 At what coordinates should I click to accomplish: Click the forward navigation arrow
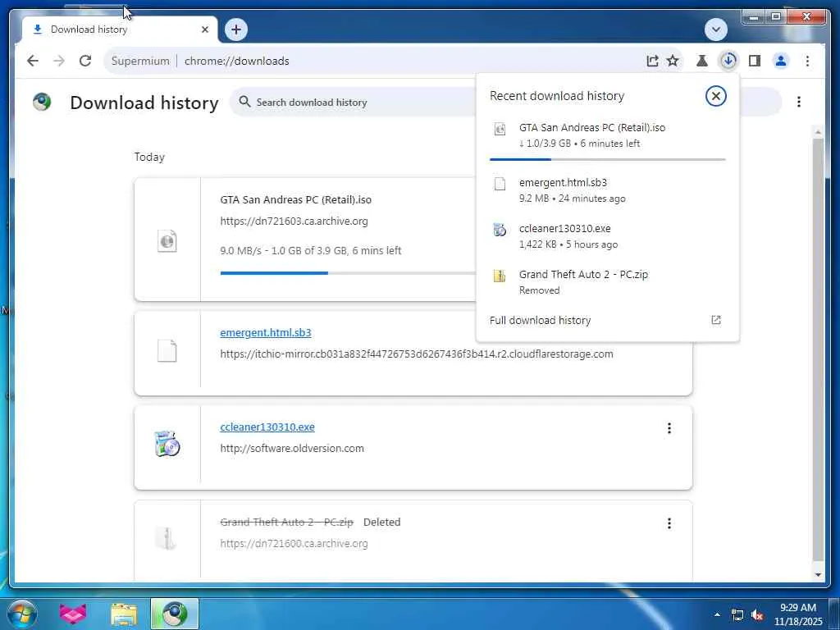click(59, 61)
